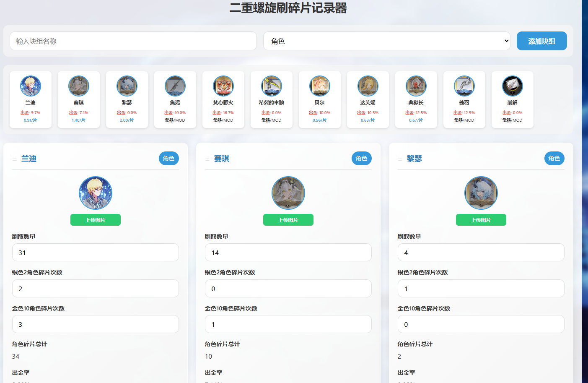This screenshot has height=383, width=588.
Task: Open the 崩解 weapon icon card
Action: 513,86
